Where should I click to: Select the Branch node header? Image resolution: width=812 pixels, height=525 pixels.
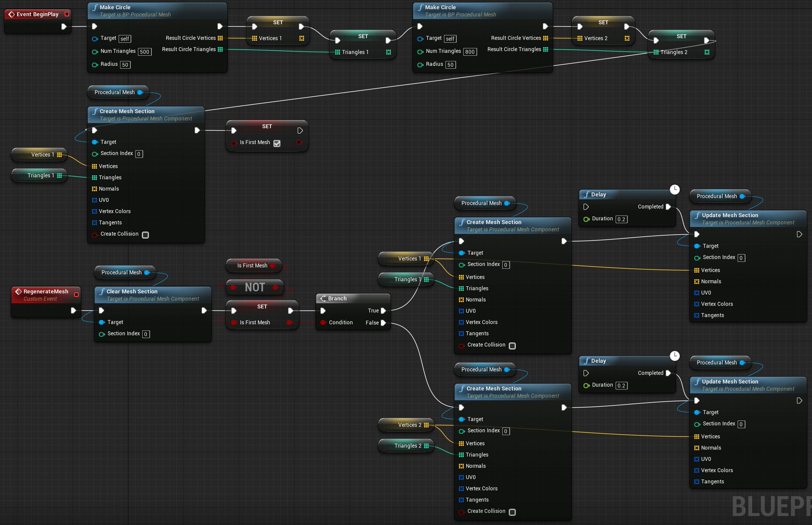pyautogui.click(x=337, y=298)
